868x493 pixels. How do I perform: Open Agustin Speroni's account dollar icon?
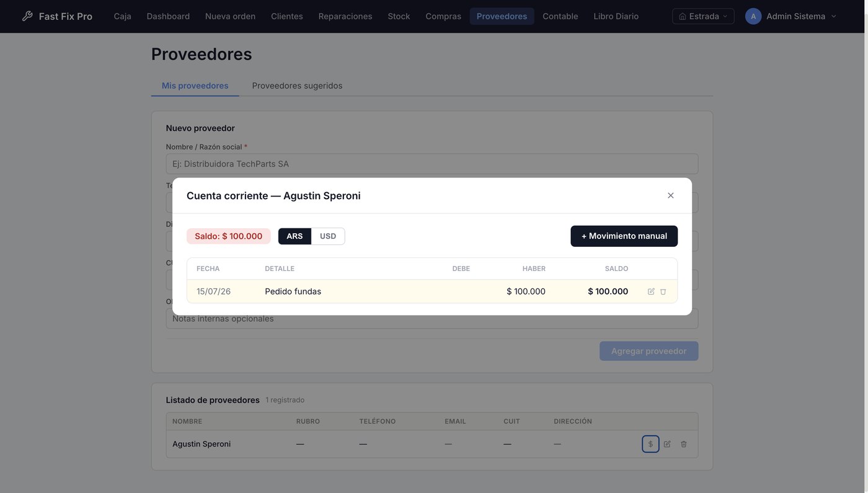pyautogui.click(x=650, y=444)
